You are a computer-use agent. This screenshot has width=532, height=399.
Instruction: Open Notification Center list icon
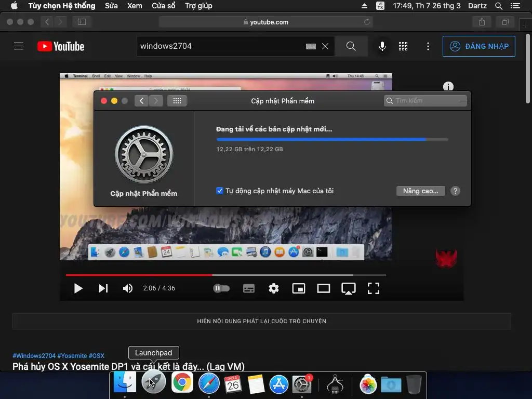coord(515,6)
